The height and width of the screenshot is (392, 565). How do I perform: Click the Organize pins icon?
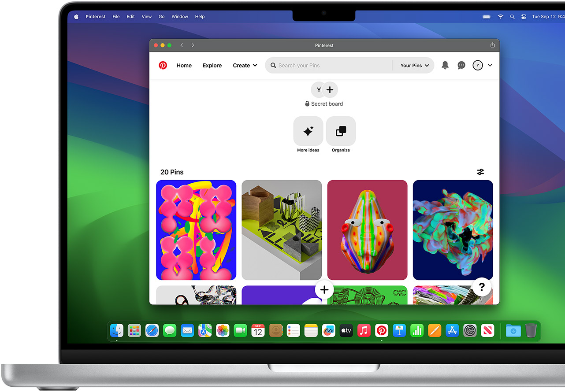(x=341, y=131)
